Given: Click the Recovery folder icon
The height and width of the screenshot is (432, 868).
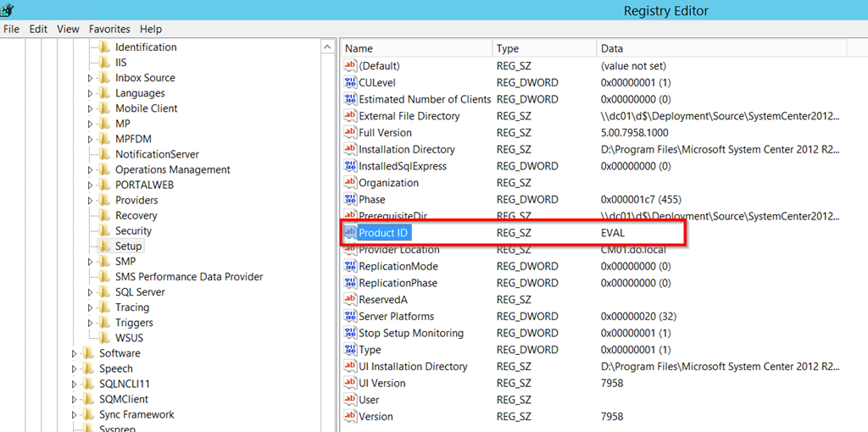Looking at the screenshot, I should pos(104,216).
